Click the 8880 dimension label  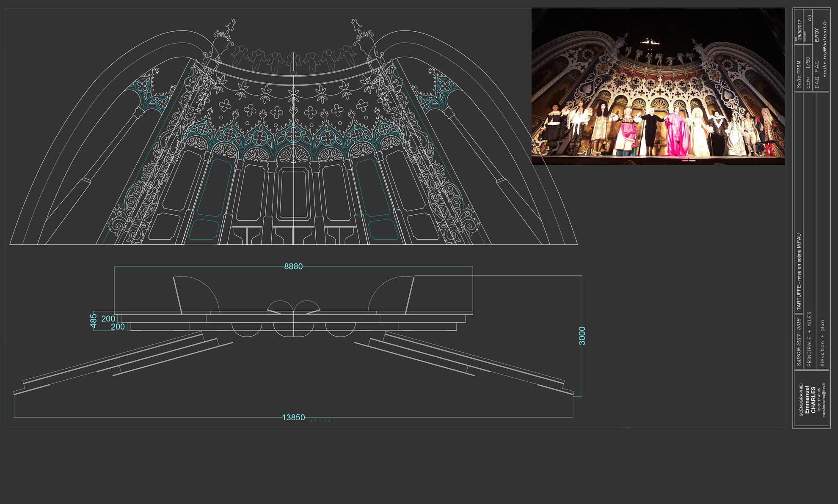tap(293, 267)
